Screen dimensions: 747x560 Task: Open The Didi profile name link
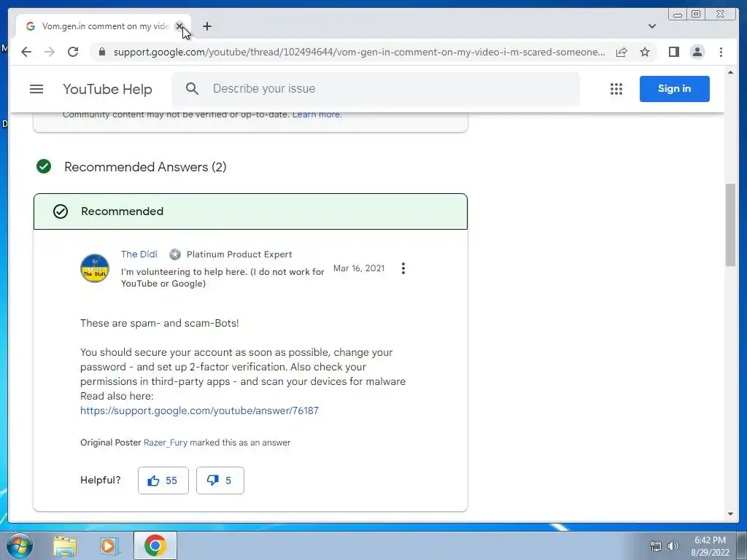pyautogui.click(x=139, y=254)
